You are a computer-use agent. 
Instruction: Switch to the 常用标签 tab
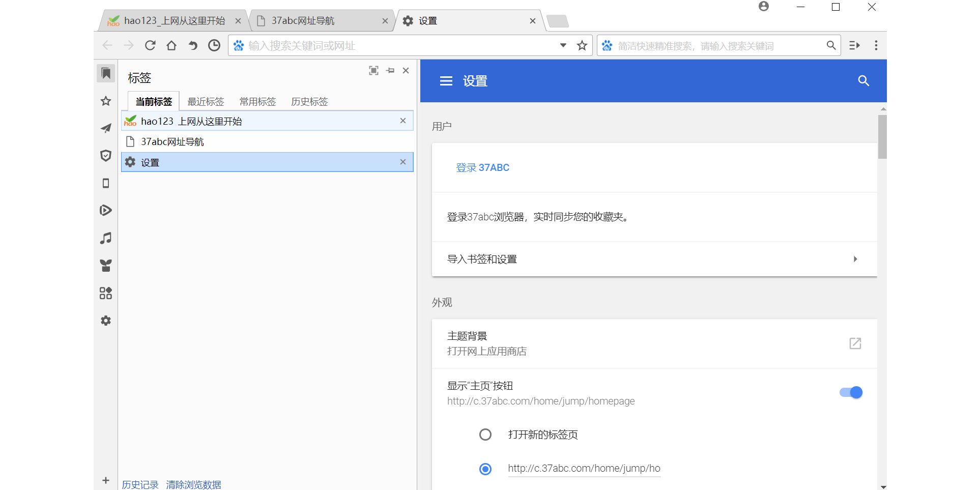[x=257, y=101]
